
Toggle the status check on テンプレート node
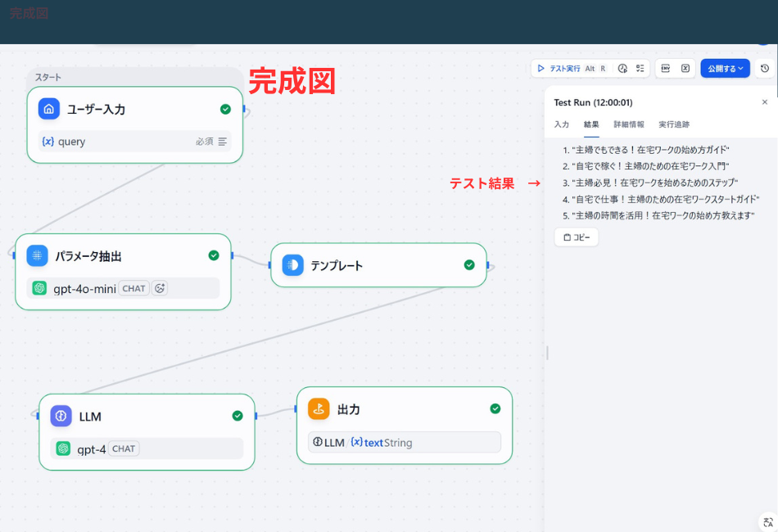coord(468,265)
